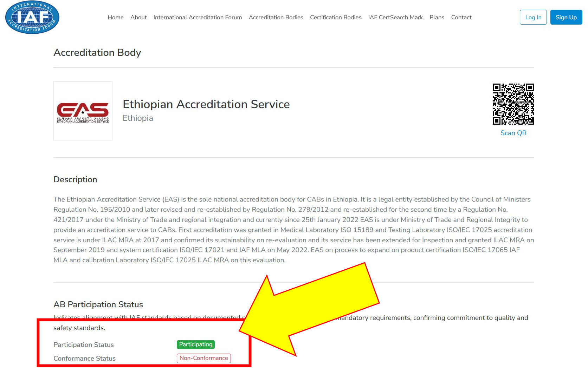Open Accreditation Bodies in navigation
This screenshot has width=588, height=368.
(x=276, y=17)
